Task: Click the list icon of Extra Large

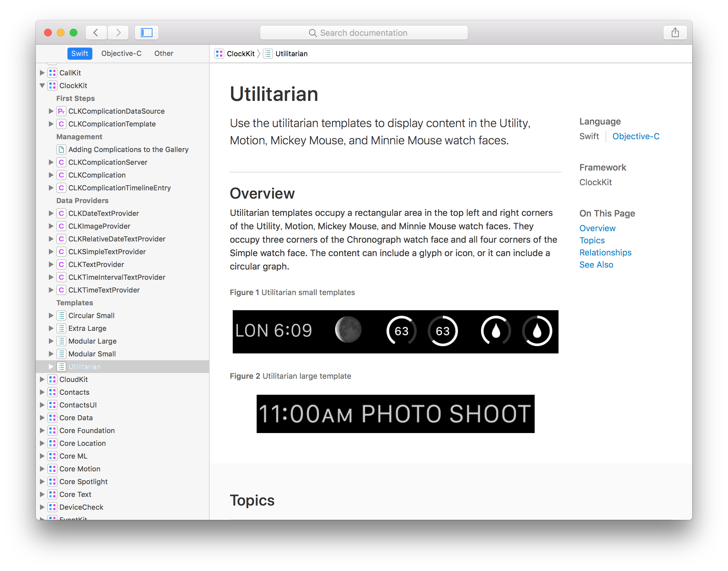Action: [x=61, y=328]
